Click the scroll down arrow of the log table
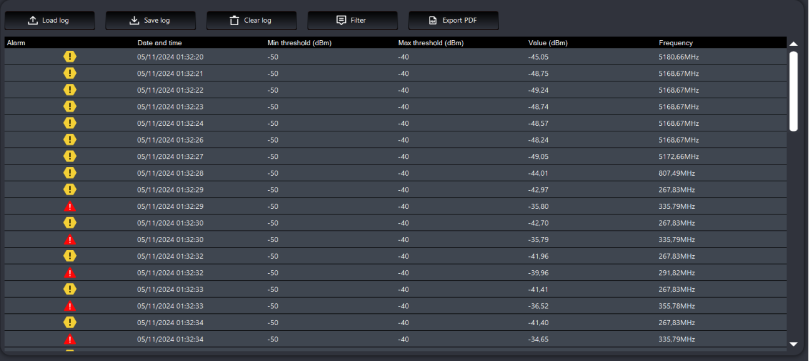The height and width of the screenshot is (361, 810). coord(794,343)
